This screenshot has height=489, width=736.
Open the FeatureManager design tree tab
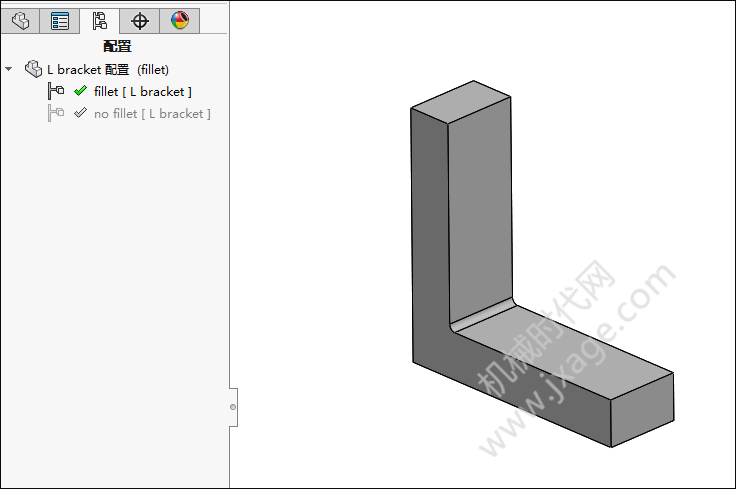[x=20, y=21]
